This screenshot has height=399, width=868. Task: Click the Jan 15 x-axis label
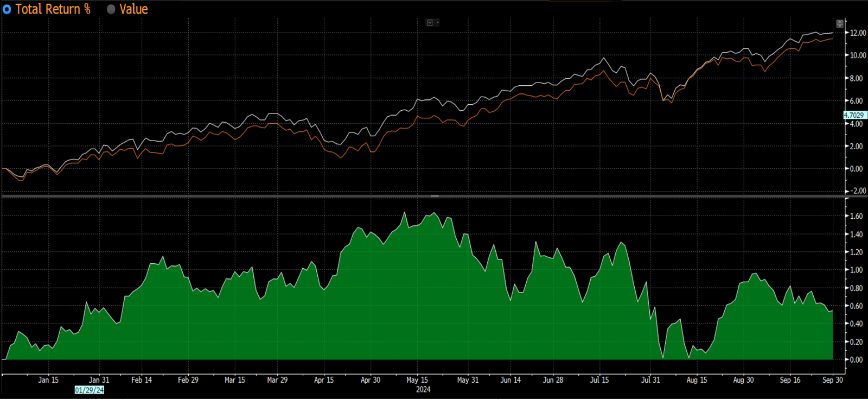click(x=48, y=380)
